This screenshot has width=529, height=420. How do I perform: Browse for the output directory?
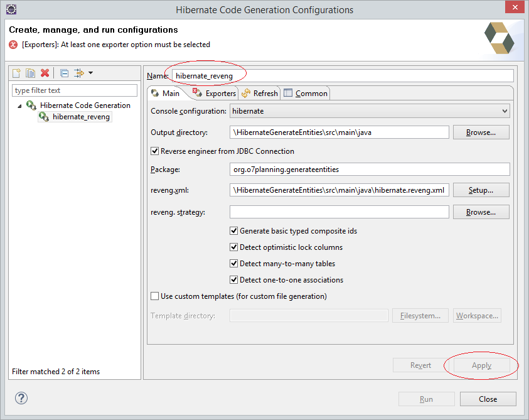point(481,132)
